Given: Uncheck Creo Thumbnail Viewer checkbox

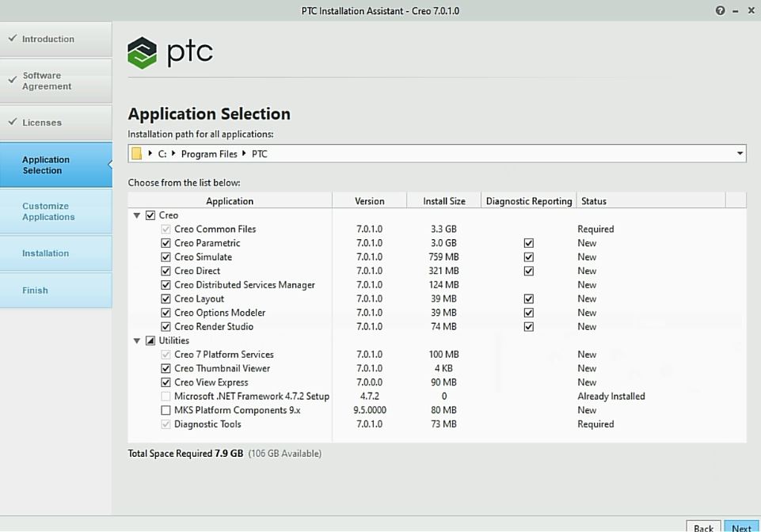Looking at the screenshot, I should (x=166, y=368).
